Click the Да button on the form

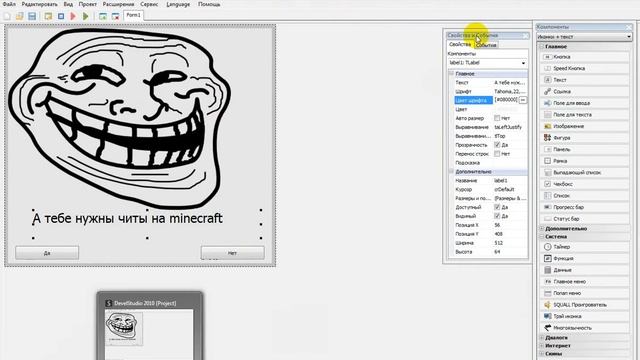(x=47, y=253)
